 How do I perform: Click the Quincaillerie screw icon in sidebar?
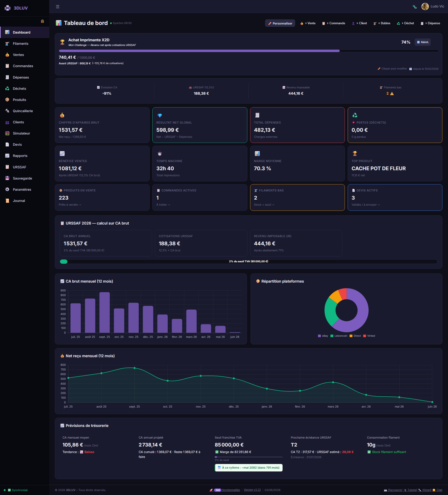point(7,111)
